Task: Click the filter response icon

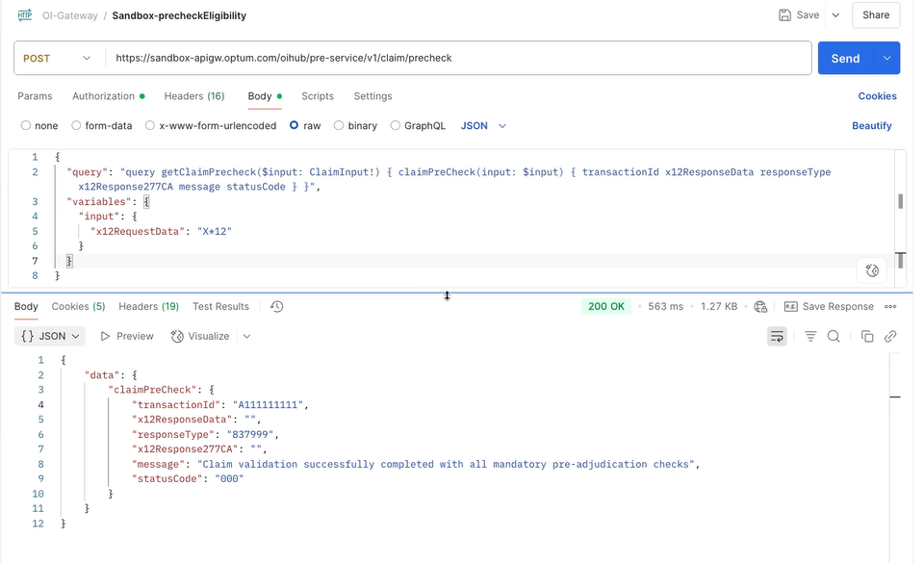Action: click(x=810, y=336)
